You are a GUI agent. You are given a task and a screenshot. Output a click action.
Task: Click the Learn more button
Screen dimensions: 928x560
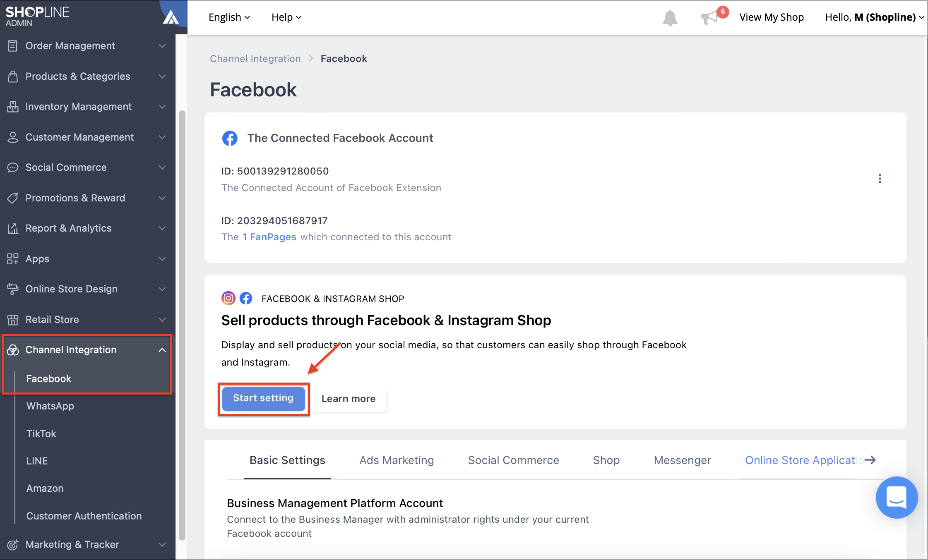click(x=349, y=399)
